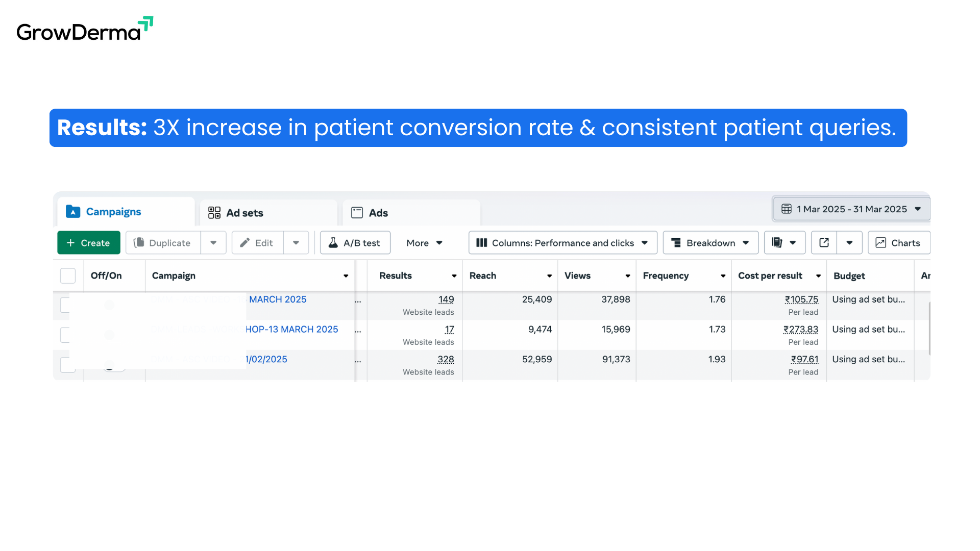
Task: Open the MARCH 2025 campaign link
Action: point(278,299)
